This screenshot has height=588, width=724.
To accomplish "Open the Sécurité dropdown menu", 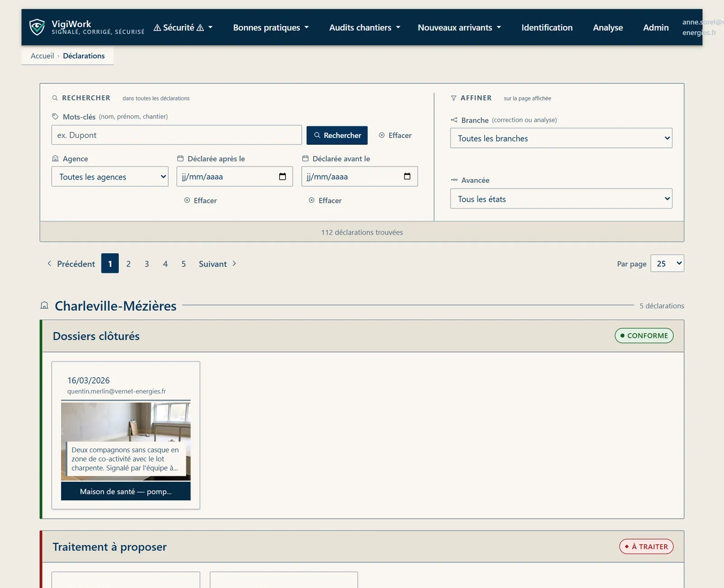I will coord(183,28).
